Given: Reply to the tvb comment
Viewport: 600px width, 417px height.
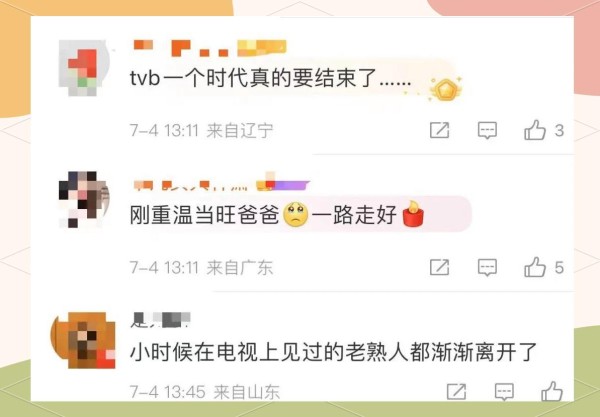Looking at the screenshot, I should click(487, 130).
